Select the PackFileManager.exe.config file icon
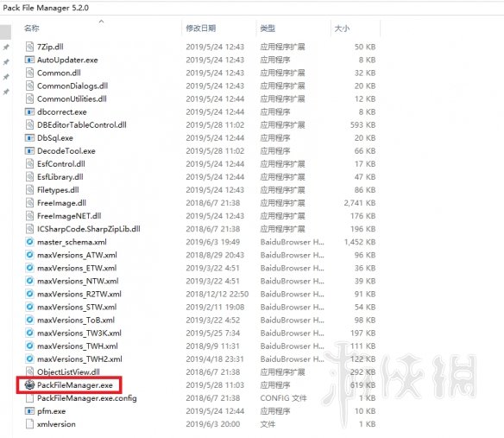Viewport: 504px width, 438px height. tap(29, 398)
